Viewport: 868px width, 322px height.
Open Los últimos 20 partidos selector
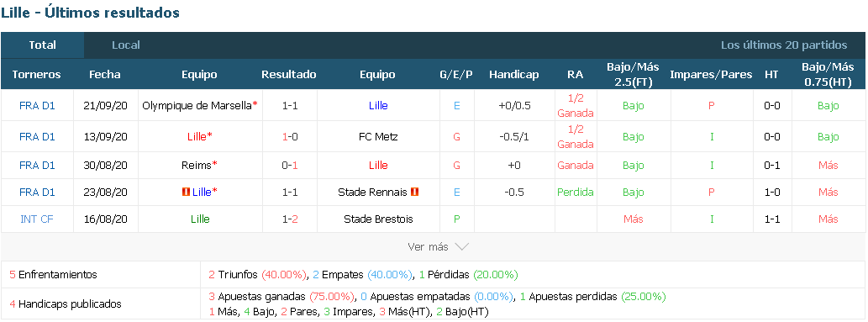784,45
